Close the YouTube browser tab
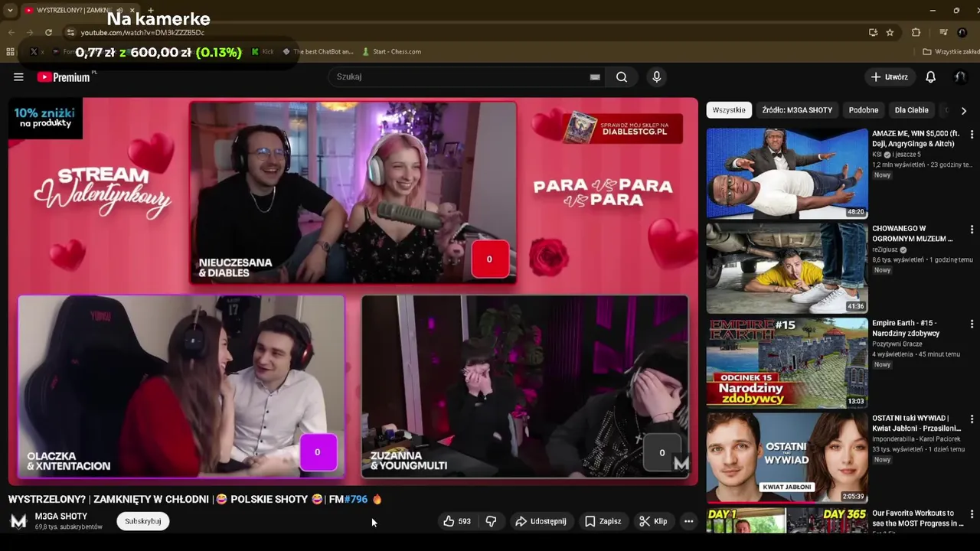 tap(132, 10)
